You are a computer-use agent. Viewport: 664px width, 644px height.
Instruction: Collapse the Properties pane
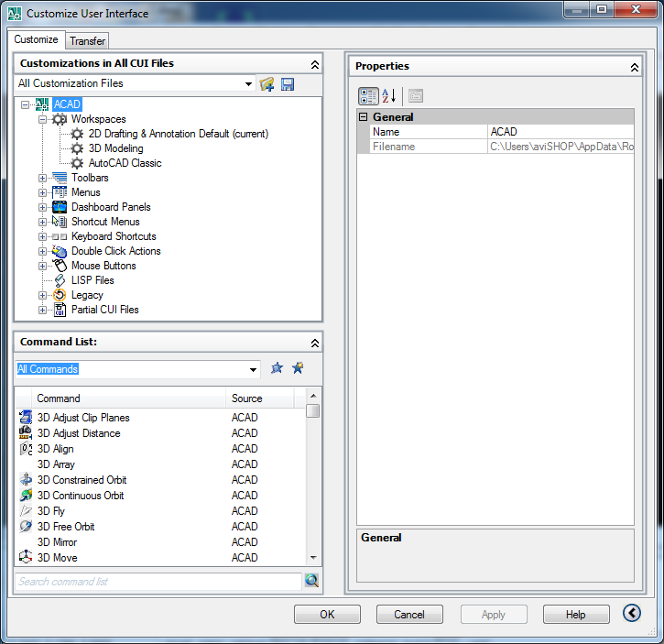pos(635,68)
